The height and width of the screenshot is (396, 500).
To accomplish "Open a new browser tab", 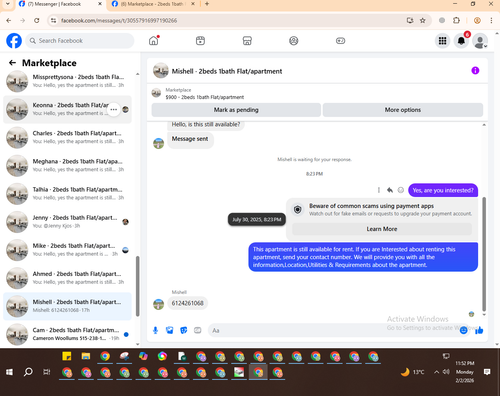I will [207, 4].
